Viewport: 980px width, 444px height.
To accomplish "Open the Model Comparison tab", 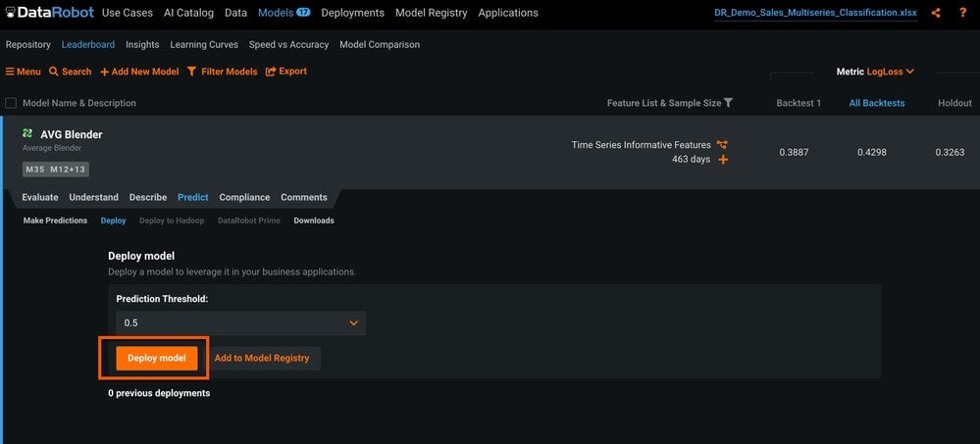I will click(x=380, y=45).
